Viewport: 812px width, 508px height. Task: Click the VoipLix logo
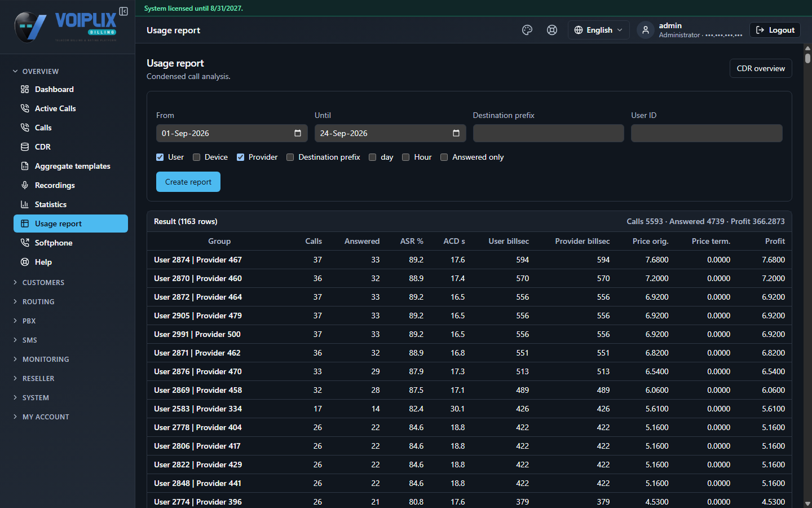(x=65, y=27)
